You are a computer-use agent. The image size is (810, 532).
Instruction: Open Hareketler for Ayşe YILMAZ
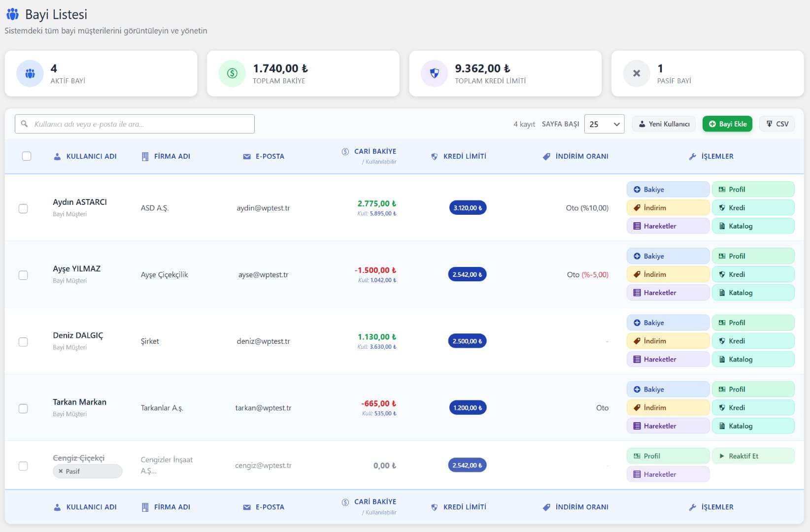pos(668,293)
